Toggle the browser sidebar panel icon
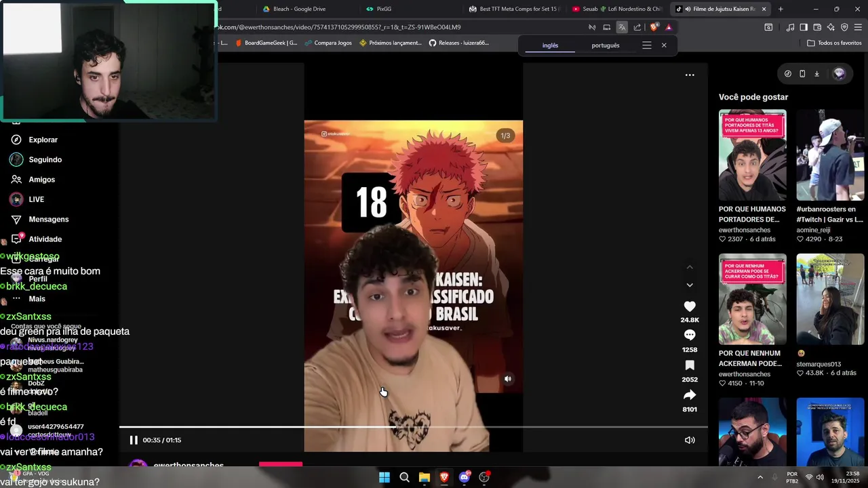Viewport: 868px width, 488px height. 804,27
